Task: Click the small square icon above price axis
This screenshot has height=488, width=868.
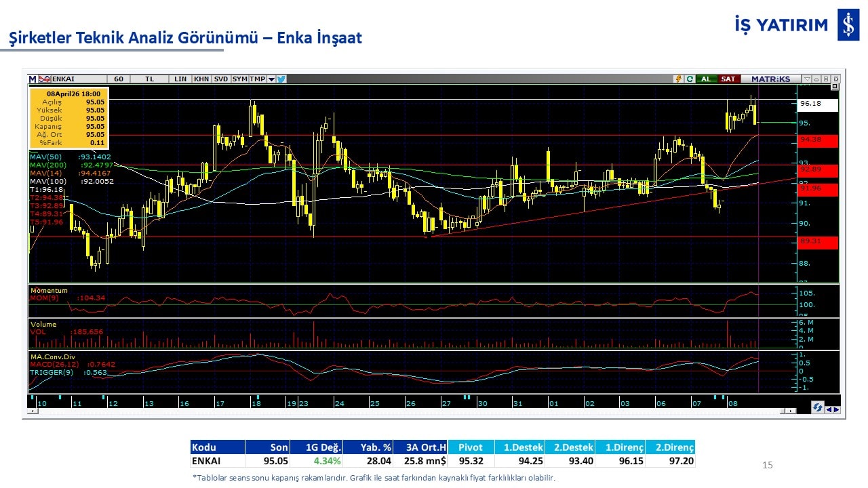Action: coord(835,87)
